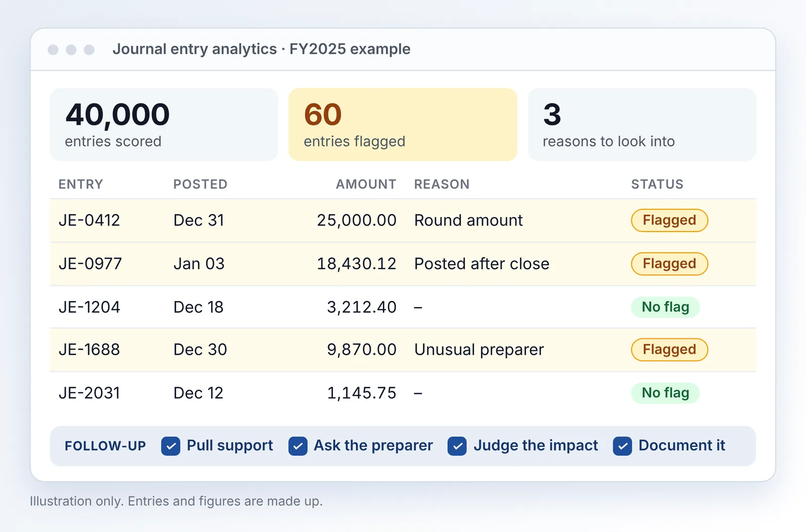Click the Posted after close reason

click(x=482, y=264)
